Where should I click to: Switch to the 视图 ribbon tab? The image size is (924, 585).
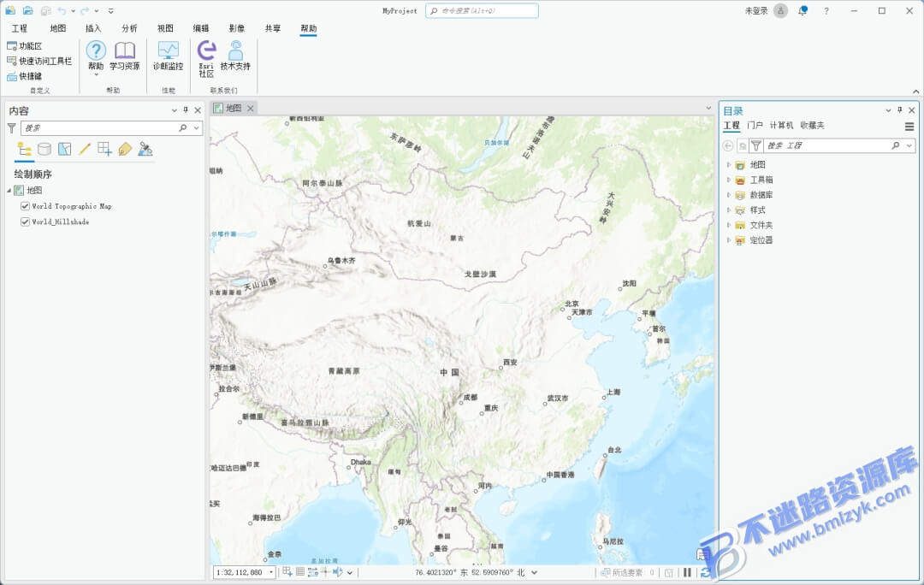[x=165, y=28]
